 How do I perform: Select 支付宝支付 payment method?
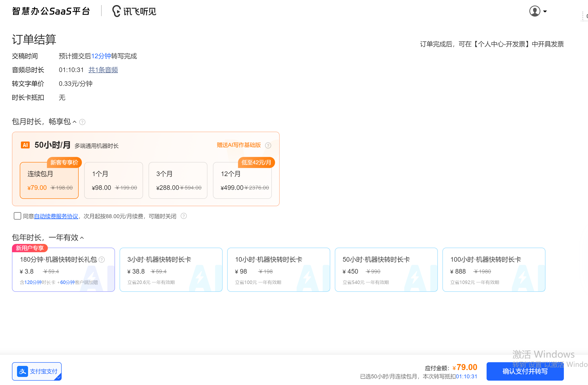click(x=37, y=371)
